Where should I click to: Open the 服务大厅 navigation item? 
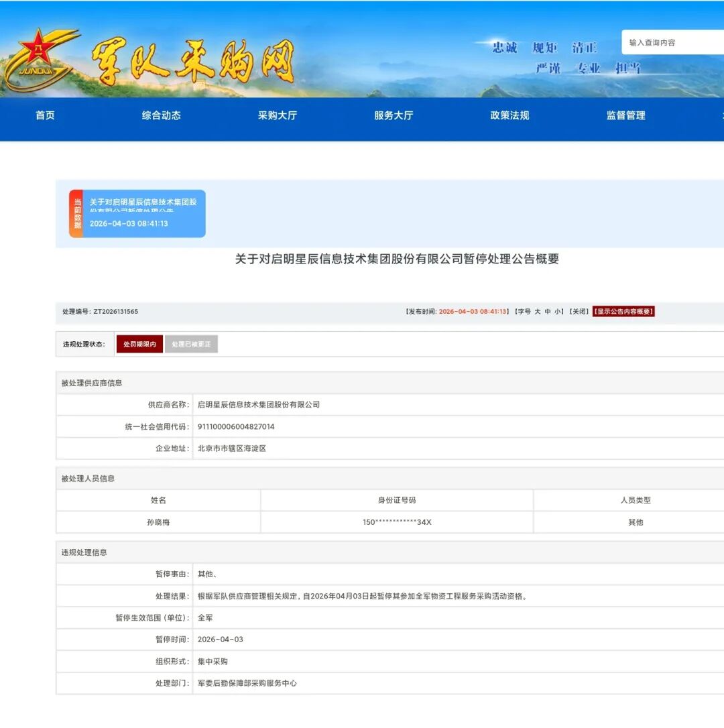coord(394,115)
